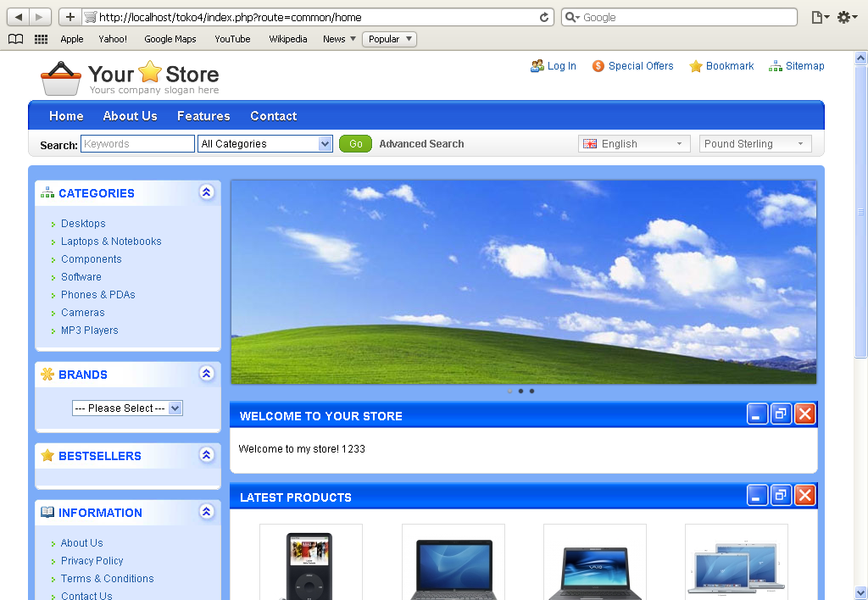Click the browser Forward arrow button
868x600 pixels.
(40, 17)
